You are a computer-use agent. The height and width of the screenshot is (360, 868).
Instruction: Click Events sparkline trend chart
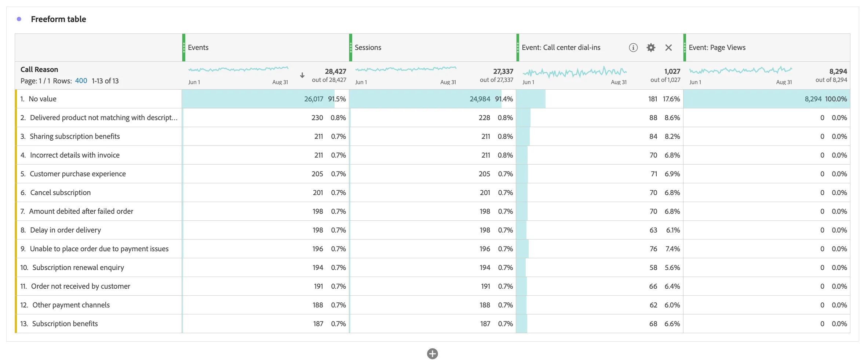pos(238,69)
